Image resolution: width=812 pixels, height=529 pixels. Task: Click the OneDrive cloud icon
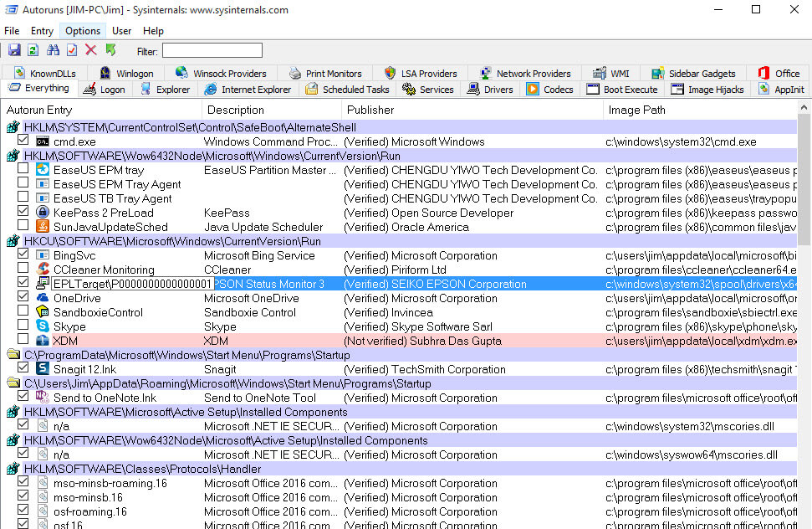click(43, 298)
